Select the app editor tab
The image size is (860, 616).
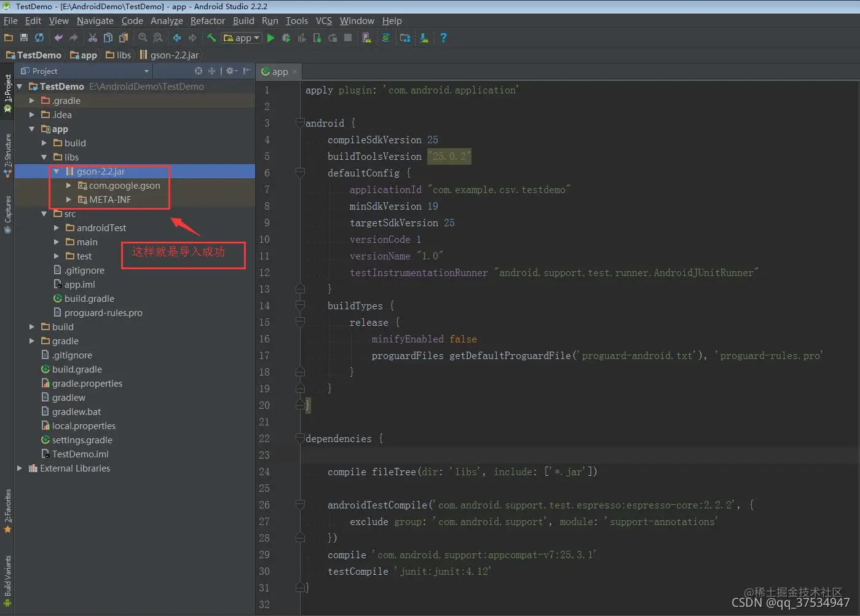point(280,71)
